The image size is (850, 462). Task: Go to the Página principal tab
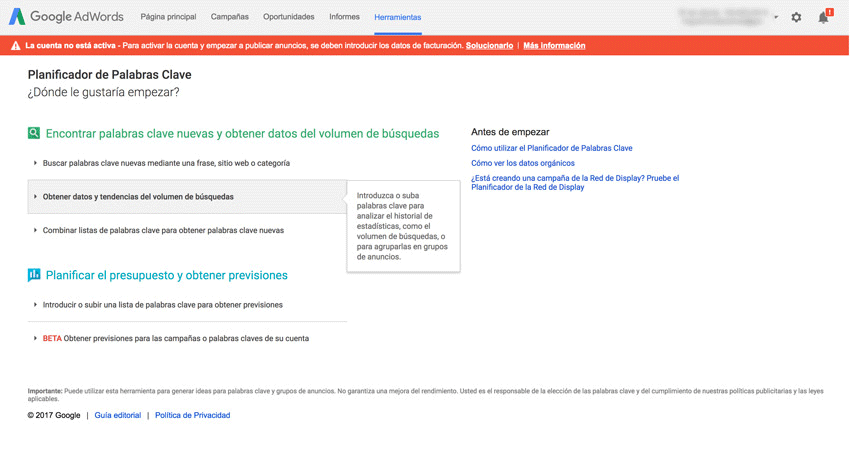tap(168, 17)
